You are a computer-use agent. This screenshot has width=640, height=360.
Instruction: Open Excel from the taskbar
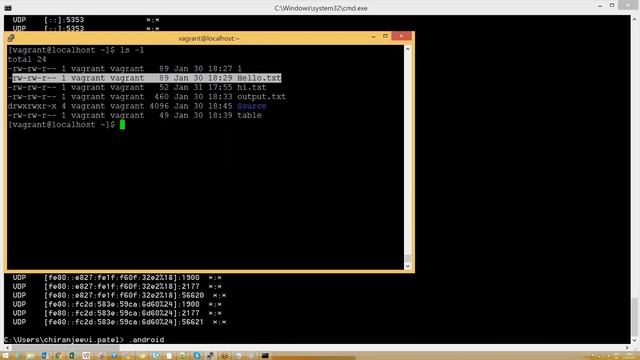(72, 356)
